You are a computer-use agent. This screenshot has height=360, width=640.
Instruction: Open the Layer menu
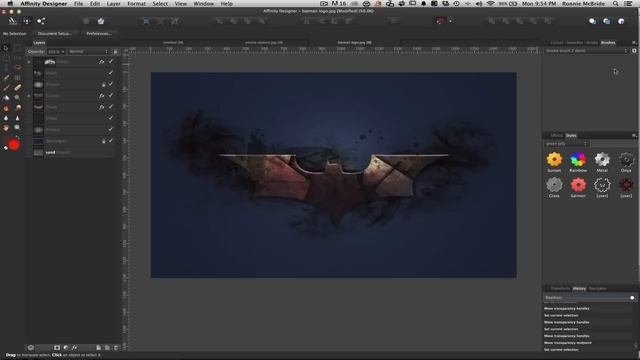tap(113, 4)
